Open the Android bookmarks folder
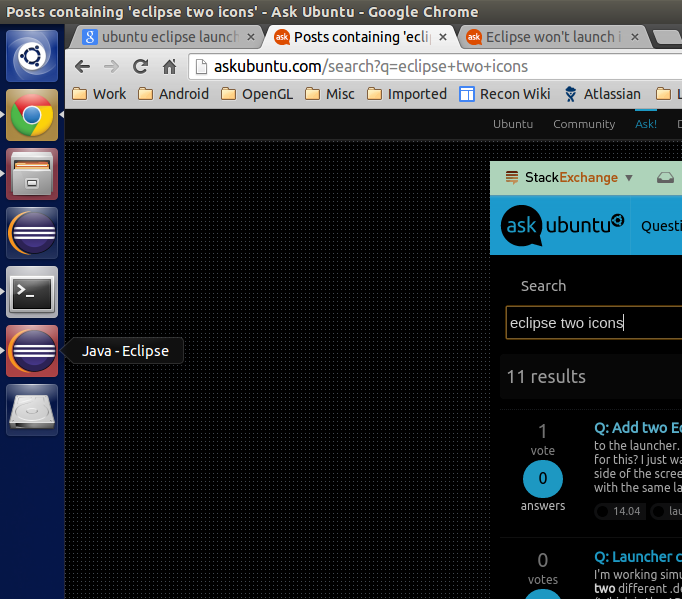Screen dimensions: 682x599 pyautogui.click(x=173, y=94)
